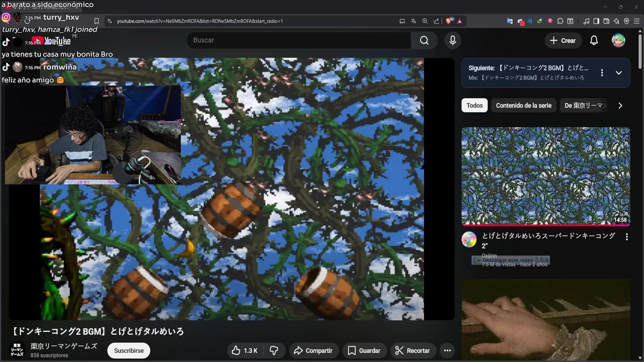This screenshot has height=362, width=644.
Task: Click the address bar URL
Action: click(200, 21)
